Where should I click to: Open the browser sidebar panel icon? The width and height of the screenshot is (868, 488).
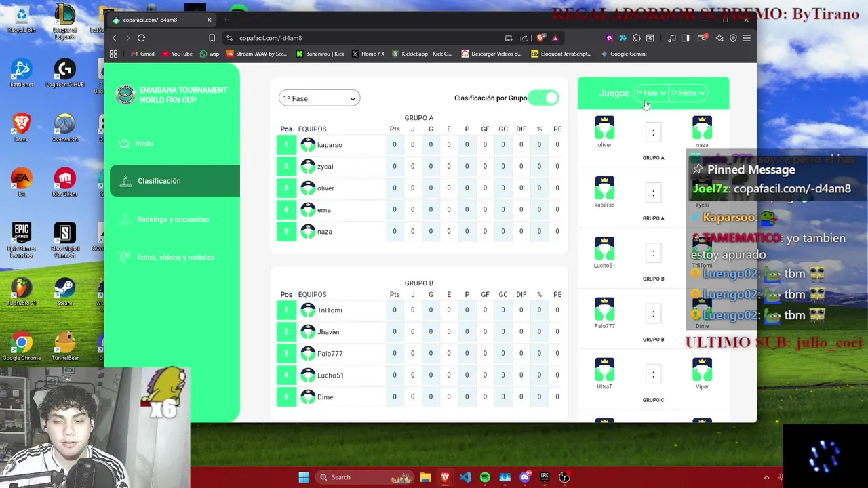click(685, 38)
